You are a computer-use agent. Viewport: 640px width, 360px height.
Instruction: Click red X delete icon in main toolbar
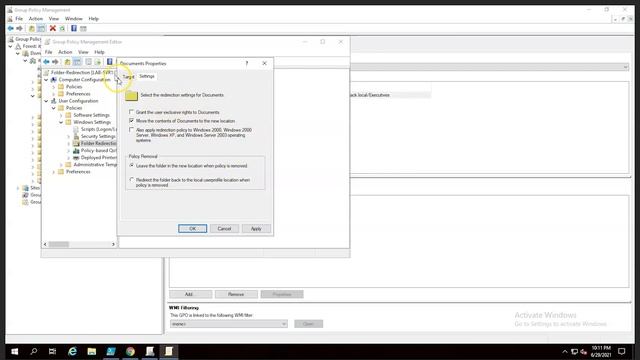coord(53,29)
